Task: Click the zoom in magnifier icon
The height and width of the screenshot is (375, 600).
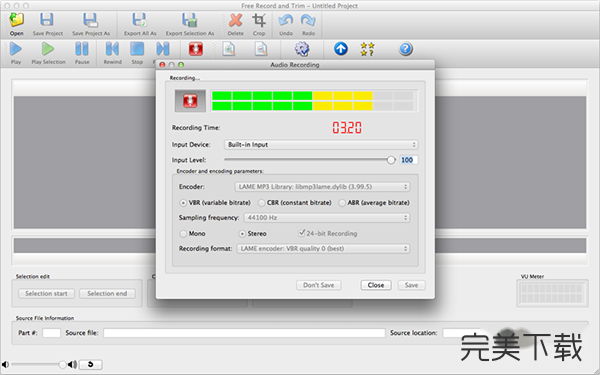Action: (229, 49)
